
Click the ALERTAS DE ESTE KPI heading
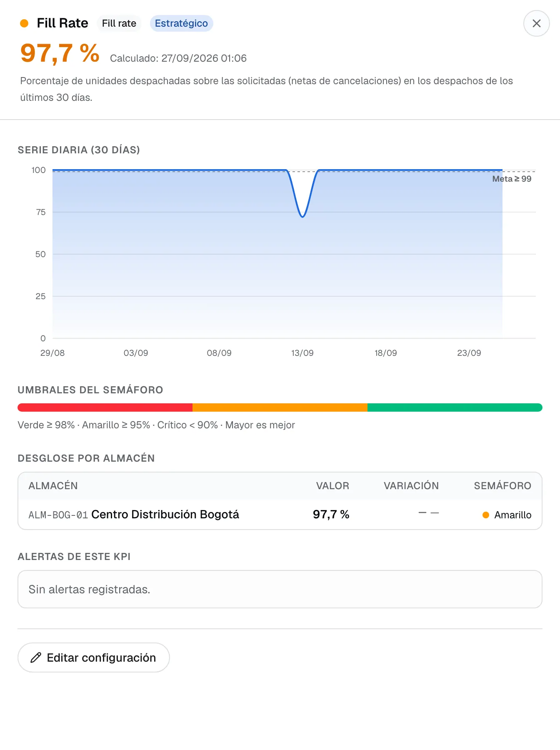tap(74, 557)
